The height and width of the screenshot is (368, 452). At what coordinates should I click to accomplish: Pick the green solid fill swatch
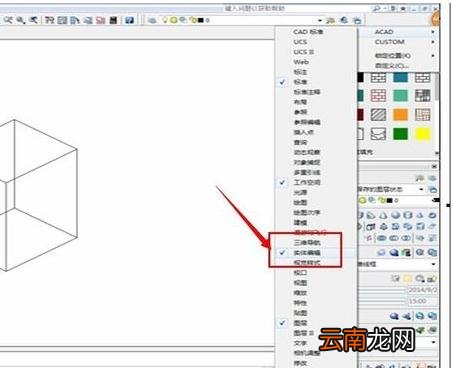click(400, 134)
